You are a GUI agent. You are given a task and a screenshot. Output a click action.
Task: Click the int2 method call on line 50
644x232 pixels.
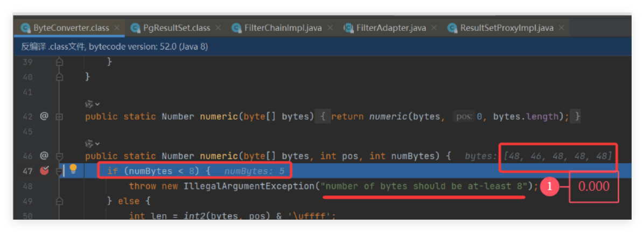point(194,216)
